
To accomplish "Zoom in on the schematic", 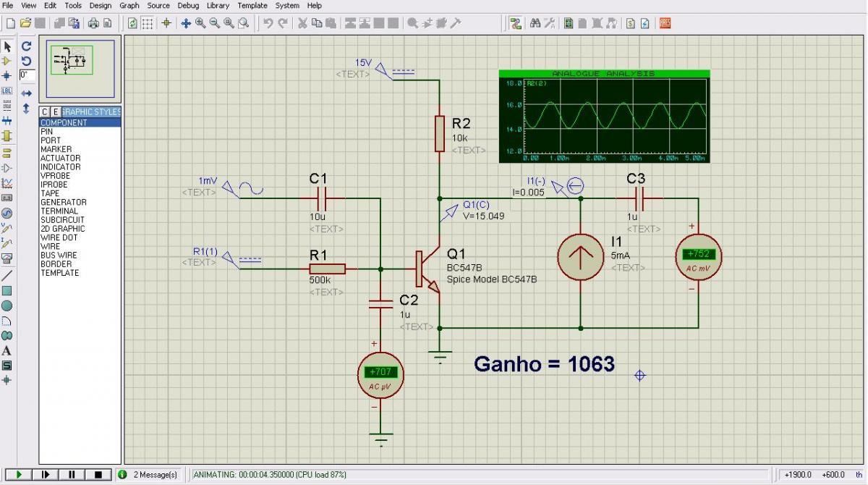I will click(200, 23).
